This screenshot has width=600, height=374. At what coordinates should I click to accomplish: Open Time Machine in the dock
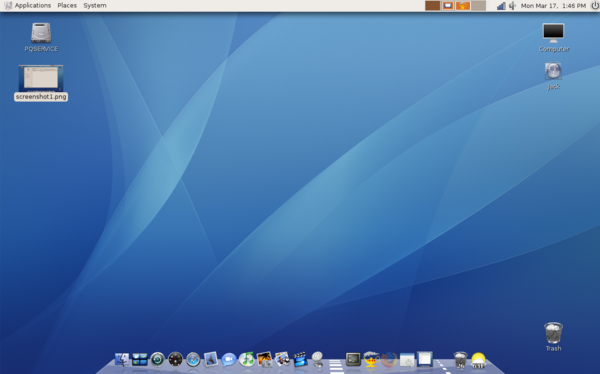[x=157, y=359]
